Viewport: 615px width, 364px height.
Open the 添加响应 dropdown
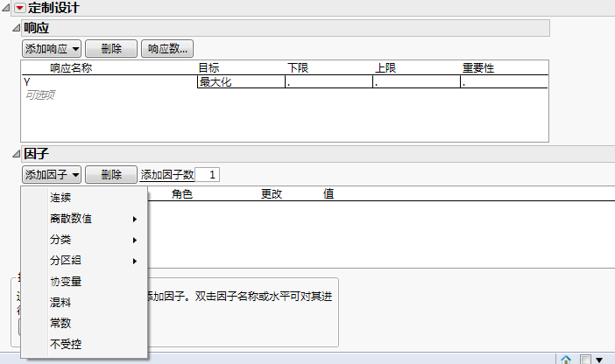(52, 49)
